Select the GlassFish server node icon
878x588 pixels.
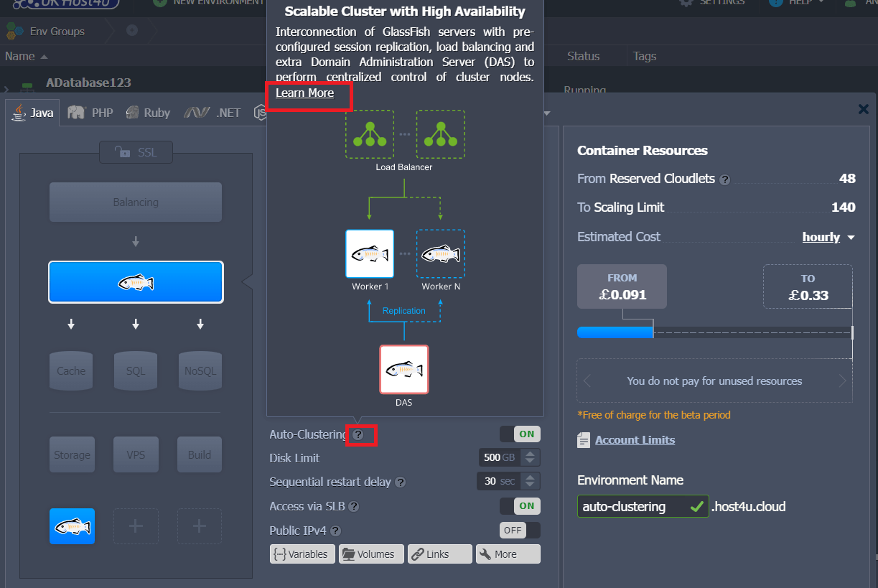(x=136, y=281)
